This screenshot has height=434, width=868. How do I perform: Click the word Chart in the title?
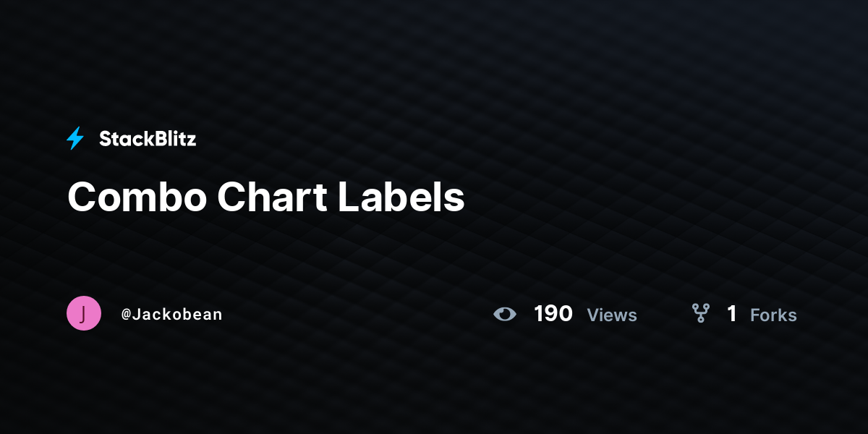click(x=273, y=197)
